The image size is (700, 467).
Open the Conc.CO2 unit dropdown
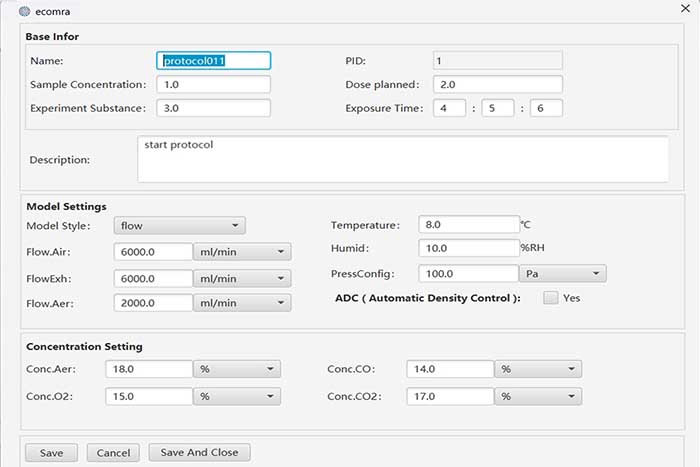pyautogui.click(x=538, y=396)
